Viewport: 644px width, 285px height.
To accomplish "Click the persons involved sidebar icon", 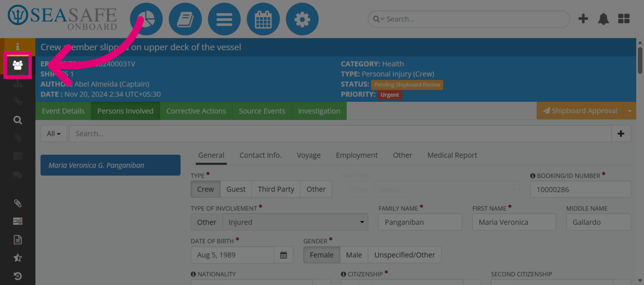I will tap(17, 65).
